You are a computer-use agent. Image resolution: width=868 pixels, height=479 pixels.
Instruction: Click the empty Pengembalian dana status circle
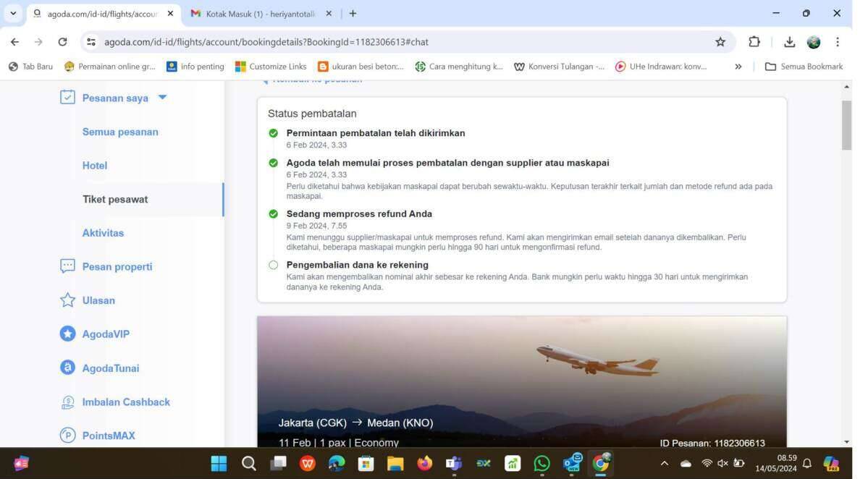click(x=273, y=265)
